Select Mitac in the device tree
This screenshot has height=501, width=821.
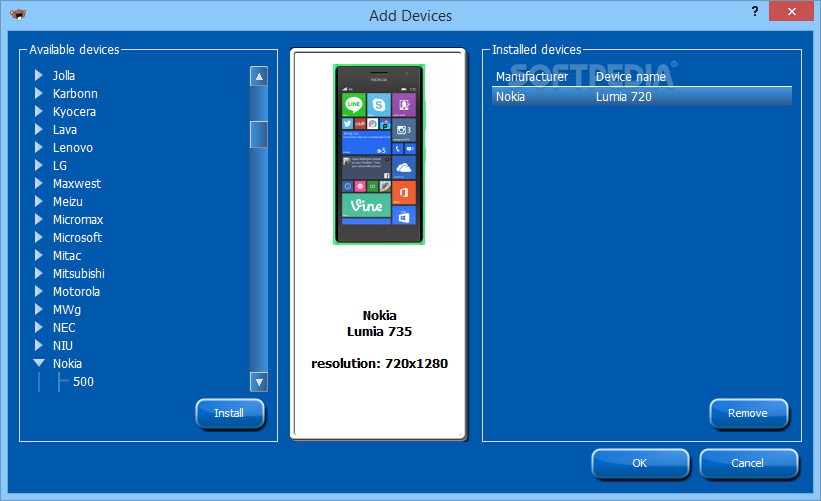click(x=67, y=255)
